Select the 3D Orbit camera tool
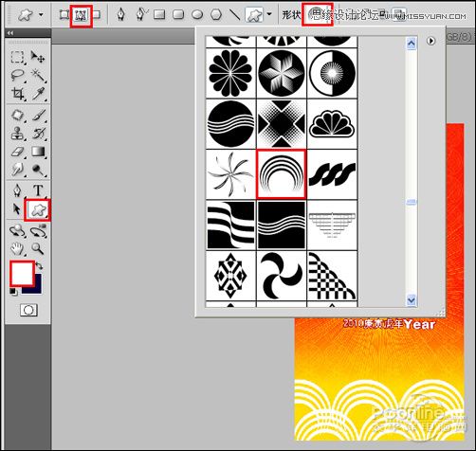476x451 pixels. [38, 231]
